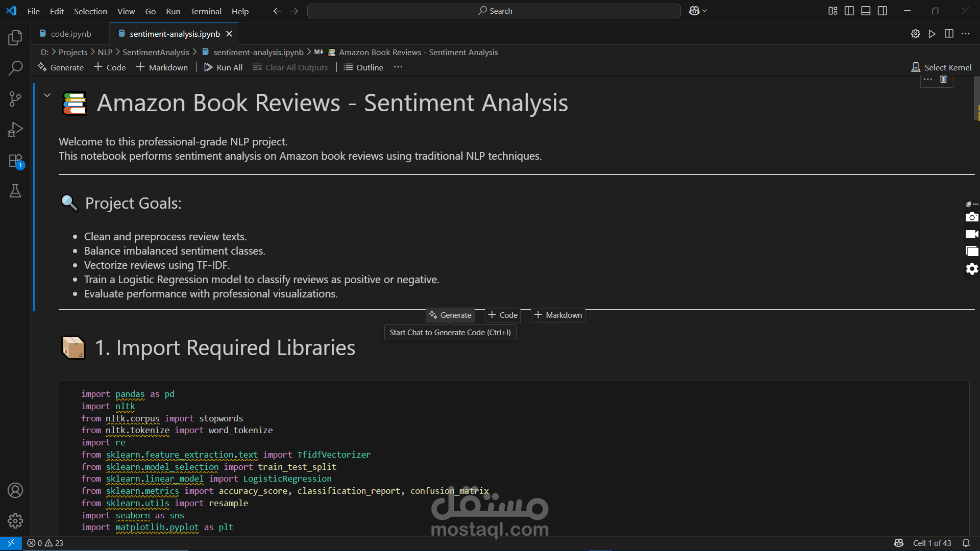The image size is (980, 551).
Task: Select SentimentAnalysis breadcrumb folder
Action: pyautogui.click(x=156, y=52)
